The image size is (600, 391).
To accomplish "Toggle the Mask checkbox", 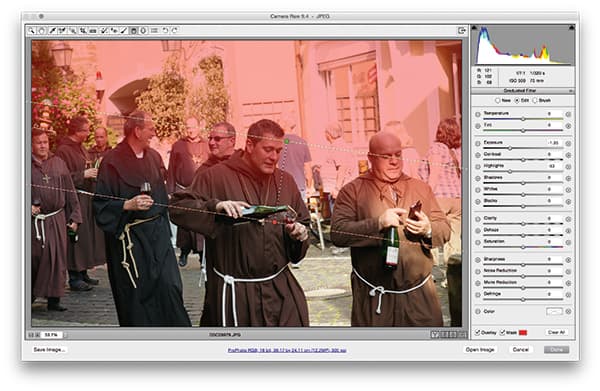I will point(502,332).
